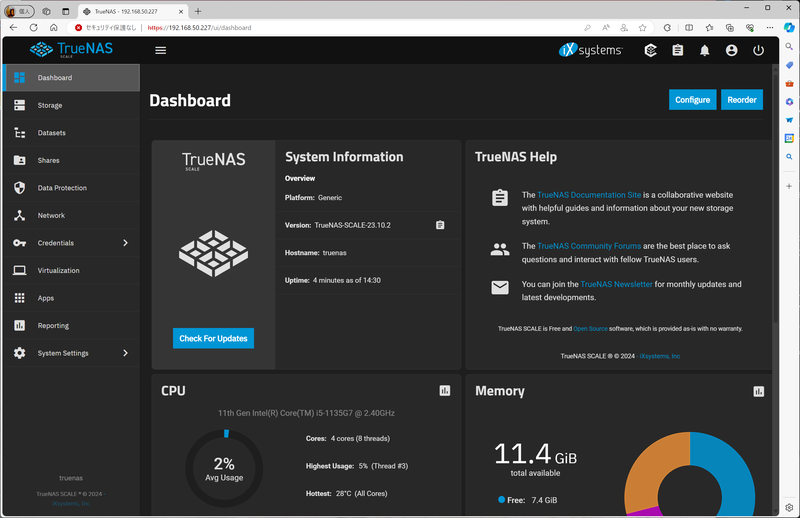Open the TrueCommand status icon
Screen dimensions: 800x518
650,50
